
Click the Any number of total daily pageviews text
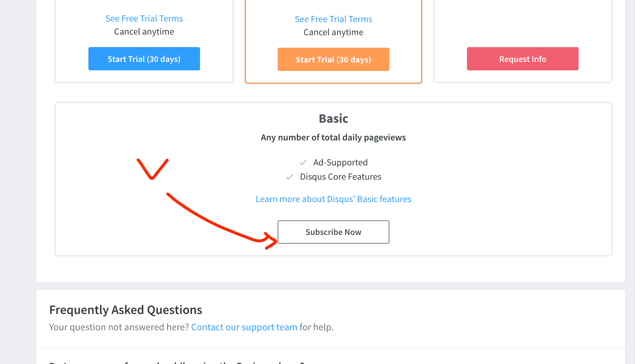(333, 138)
